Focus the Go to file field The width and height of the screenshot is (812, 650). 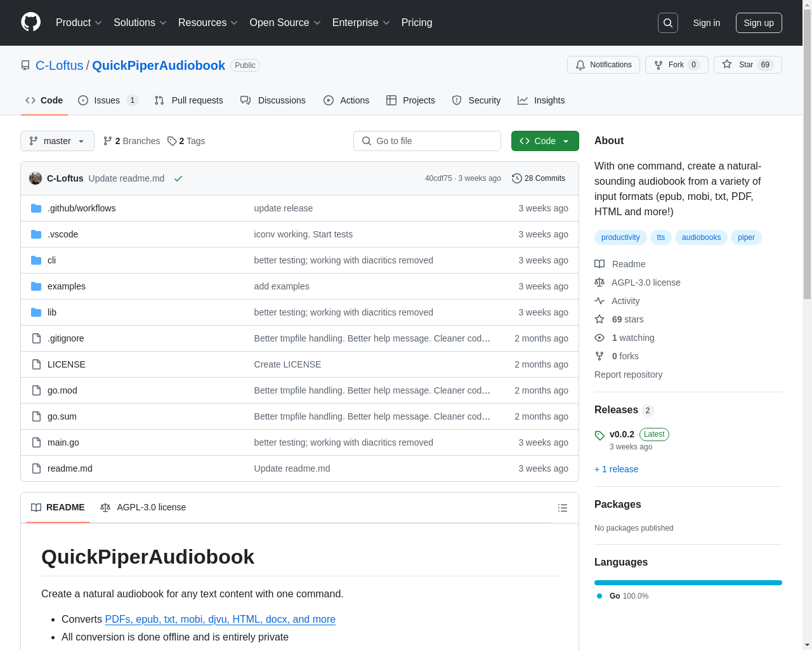click(x=427, y=141)
